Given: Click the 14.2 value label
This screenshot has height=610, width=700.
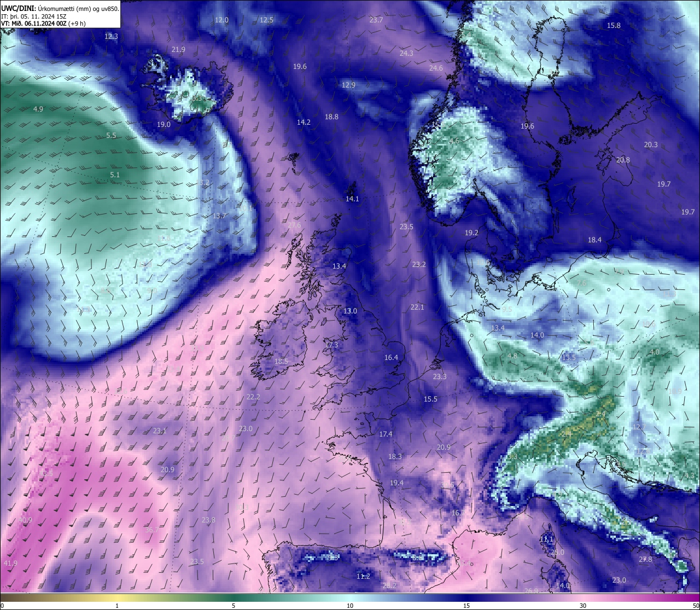Looking at the screenshot, I should tap(304, 122).
